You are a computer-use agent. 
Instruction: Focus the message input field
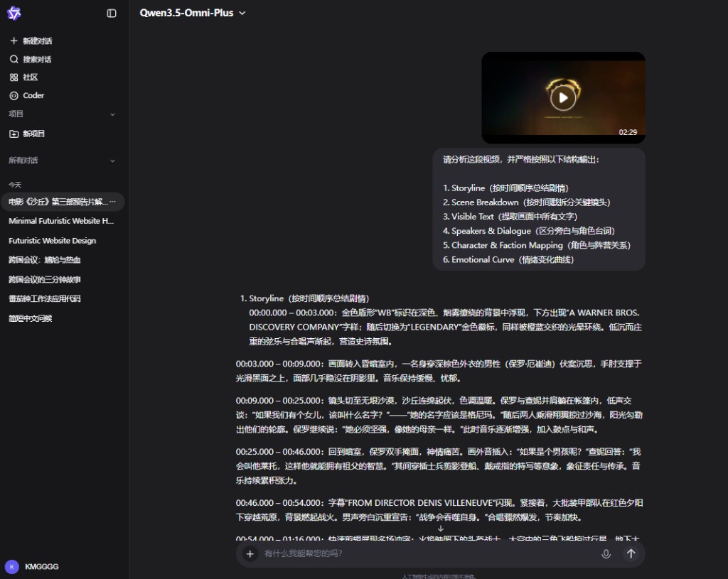coord(427,553)
